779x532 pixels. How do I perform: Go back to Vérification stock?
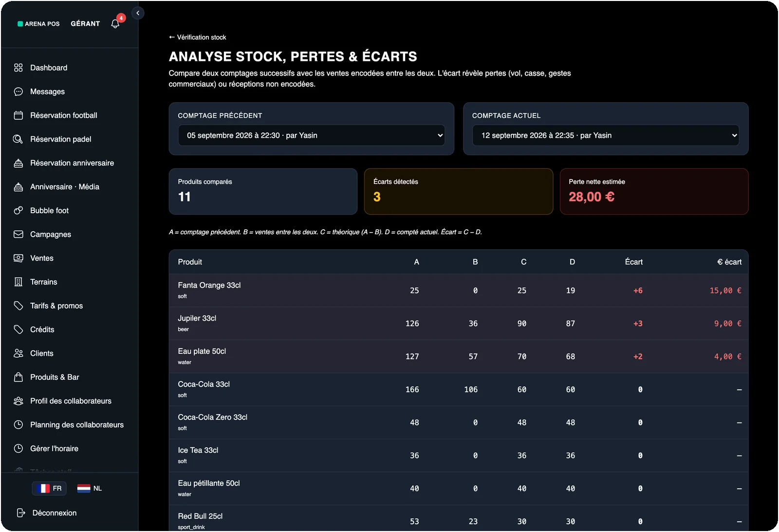click(x=197, y=37)
